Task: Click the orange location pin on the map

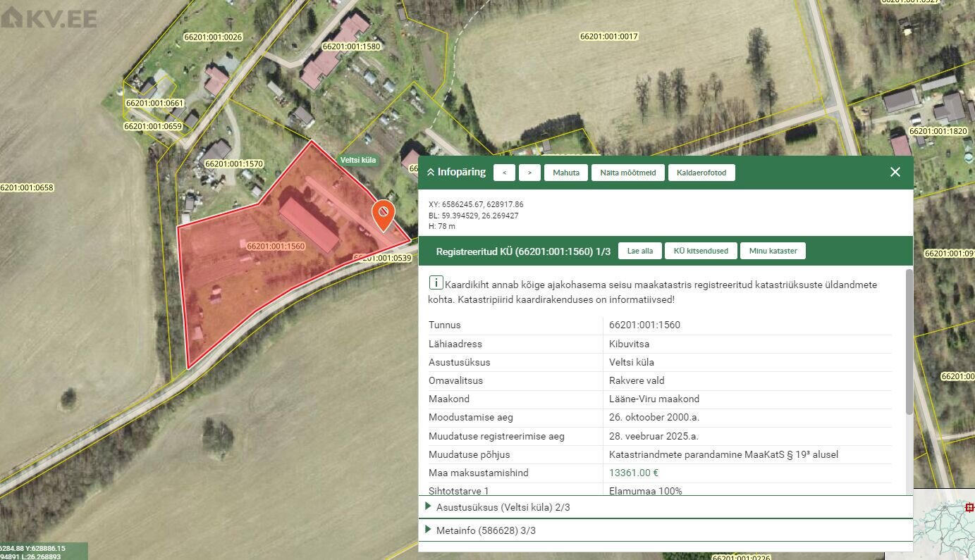Action: (x=383, y=214)
